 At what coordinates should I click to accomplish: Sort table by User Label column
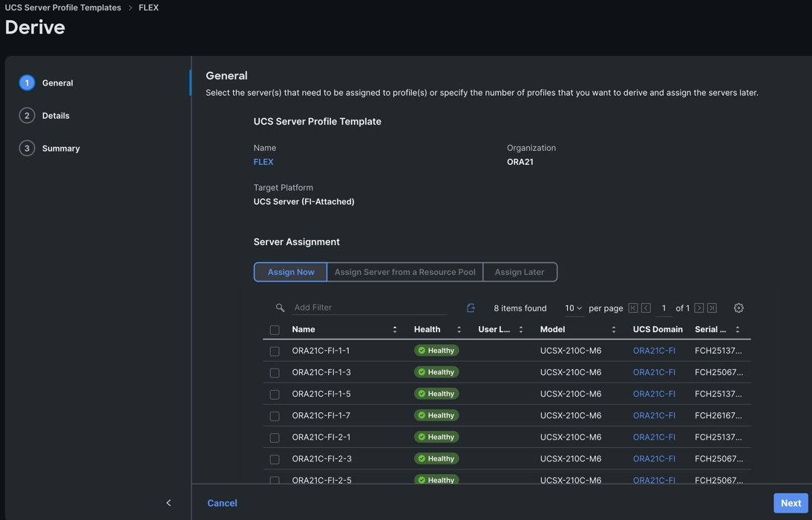(x=521, y=330)
